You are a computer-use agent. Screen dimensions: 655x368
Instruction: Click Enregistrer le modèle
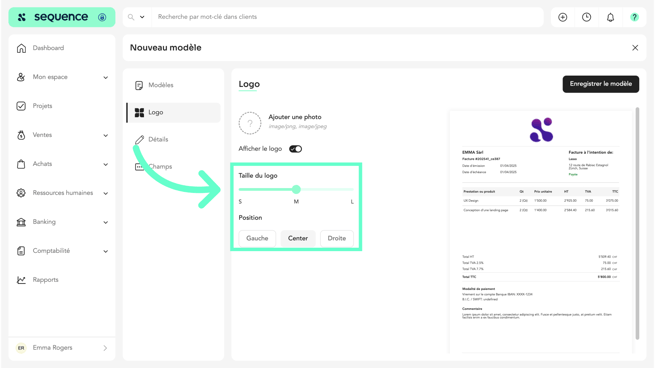click(601, 84)
